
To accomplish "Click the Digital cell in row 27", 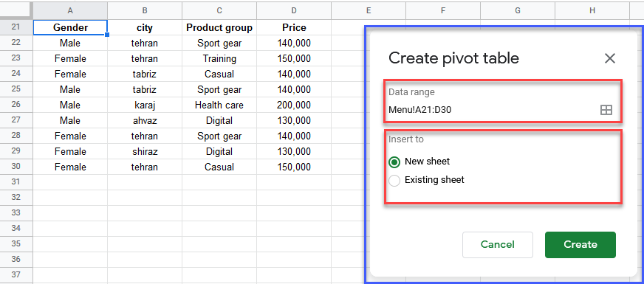I will point(219,121).
